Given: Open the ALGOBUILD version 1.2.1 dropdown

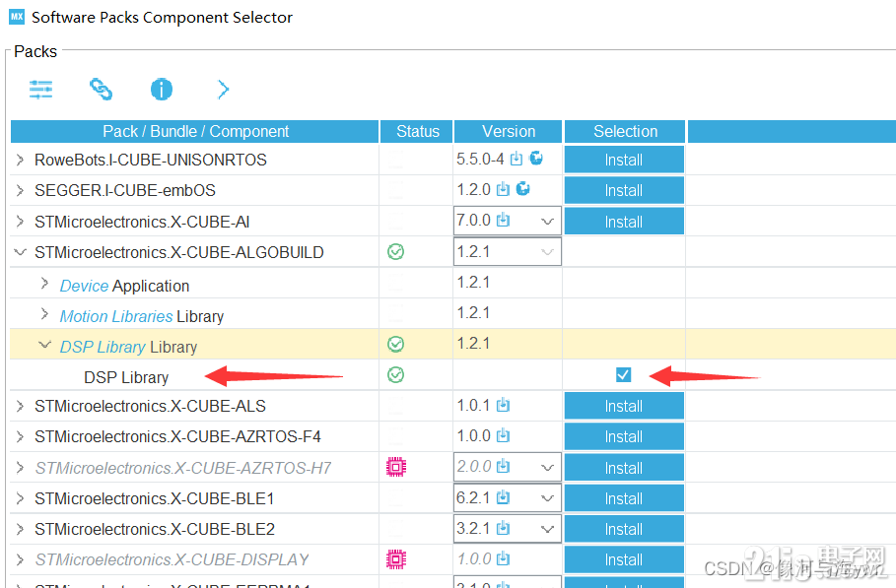Looking at the screenshot, I should point(547,252).
